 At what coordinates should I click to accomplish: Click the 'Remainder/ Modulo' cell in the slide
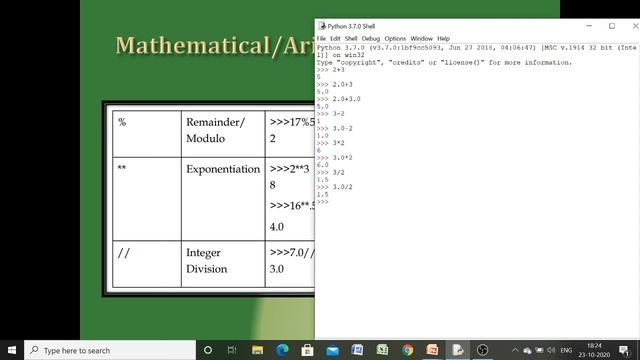point(223,133)
